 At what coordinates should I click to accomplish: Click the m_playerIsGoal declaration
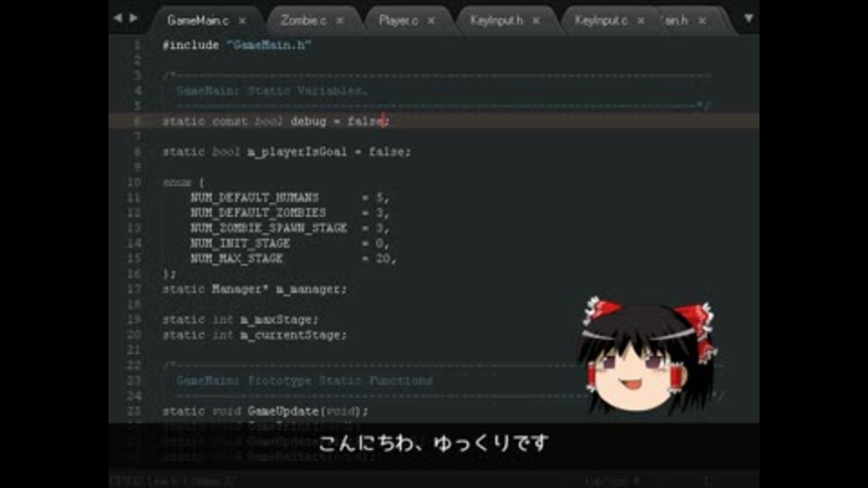coord(287,152)
